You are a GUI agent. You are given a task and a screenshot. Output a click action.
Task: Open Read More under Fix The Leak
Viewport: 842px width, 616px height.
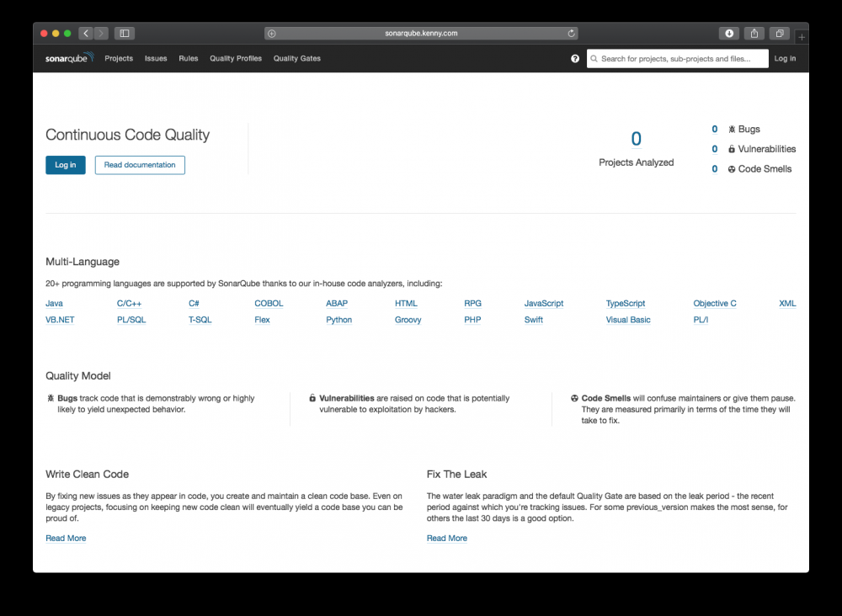pos(446,538)
